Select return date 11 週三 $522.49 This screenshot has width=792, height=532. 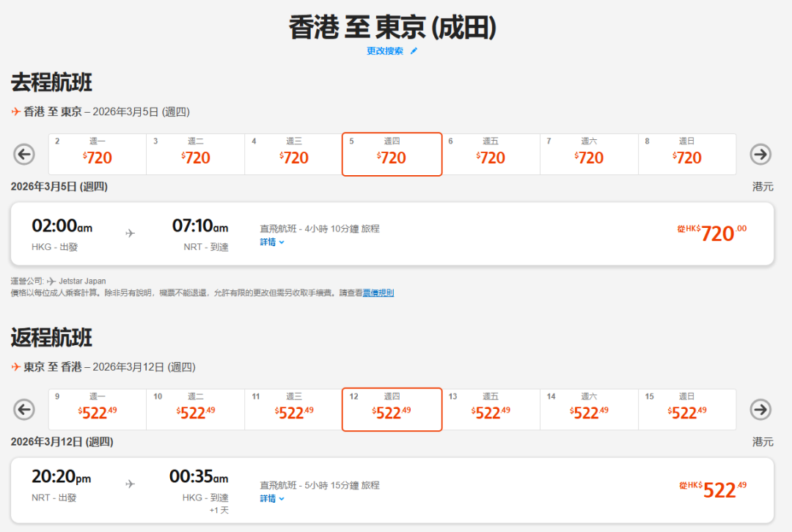tap(293, 410)
